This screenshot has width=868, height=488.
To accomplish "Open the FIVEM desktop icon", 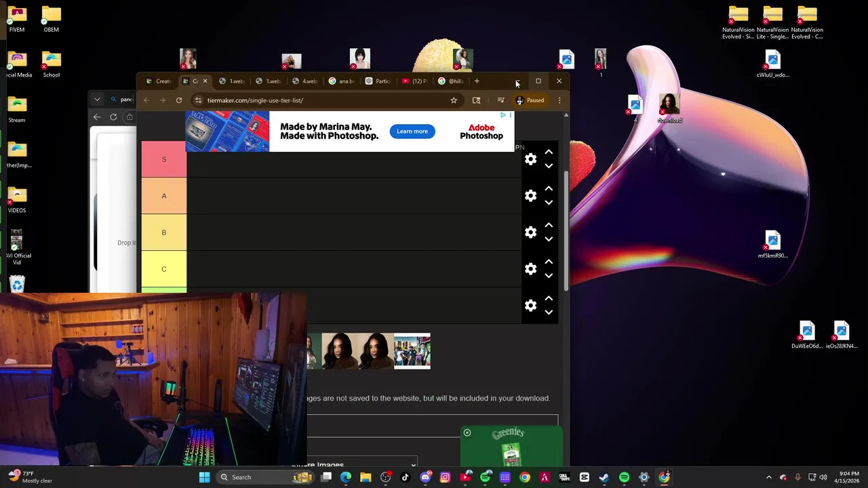I will [x=17, y=20].
